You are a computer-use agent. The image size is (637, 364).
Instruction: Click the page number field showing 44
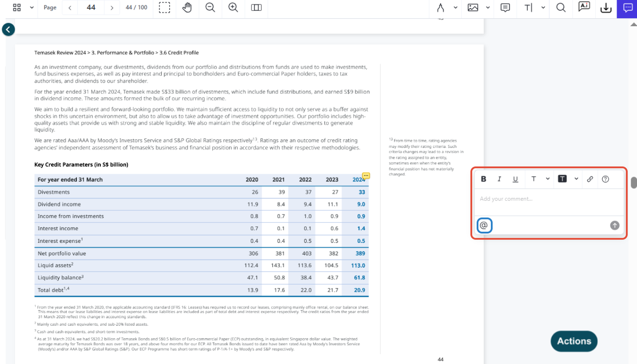pyautogui.click(x=91, y=8)
